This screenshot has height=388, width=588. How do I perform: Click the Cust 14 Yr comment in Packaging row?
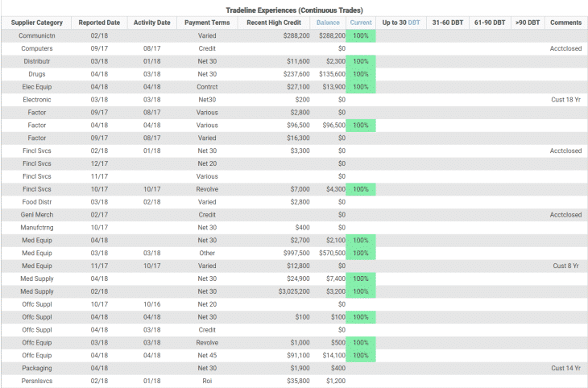point(566,367)
